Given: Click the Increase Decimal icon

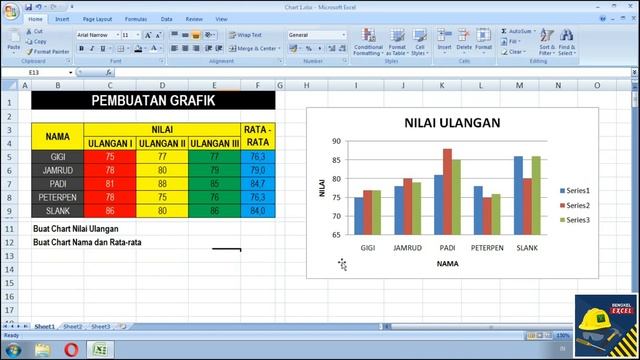Looking at the screenshot, I should tap(331, 49).
